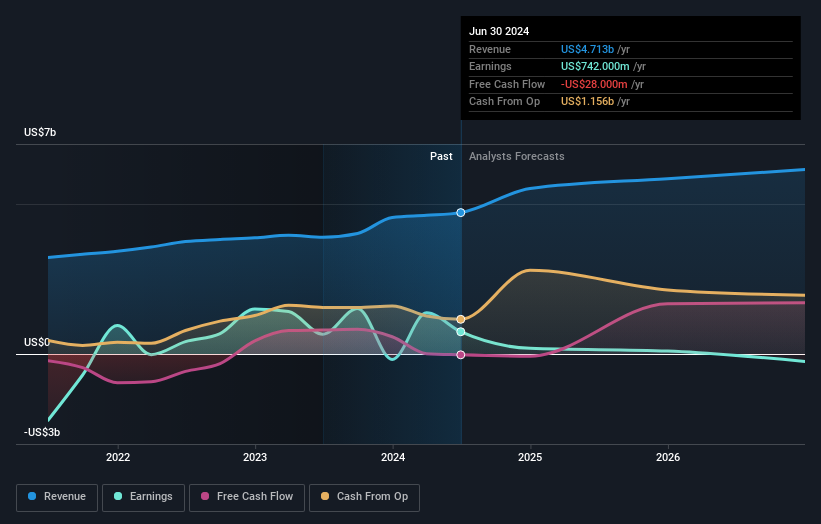This screenshot has height=524, width=821.
Task: Click the 2022 x-axis label
Action: pyautogui.click(x=118, y=457)
